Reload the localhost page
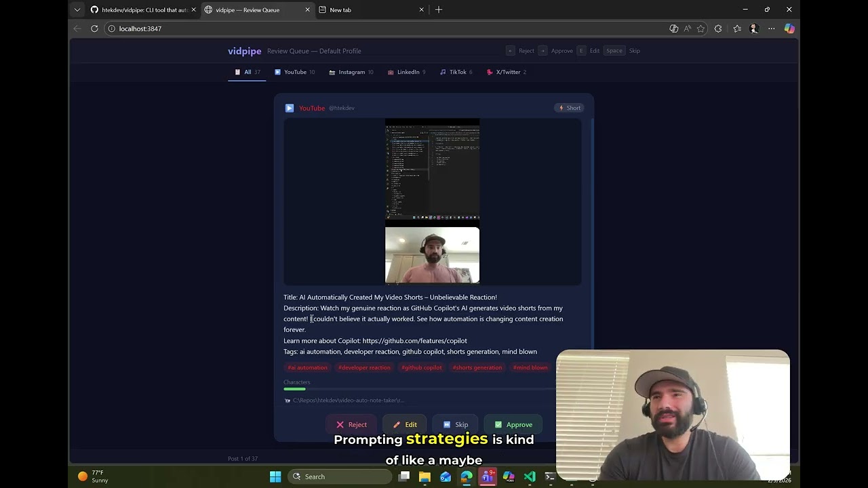This screenshot has width=868, height=488. [x=94, y=28]
